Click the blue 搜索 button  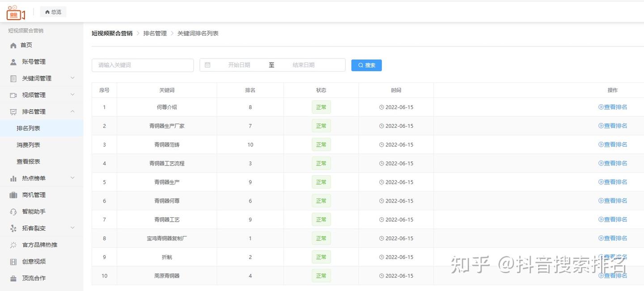[x=366, y=65]
